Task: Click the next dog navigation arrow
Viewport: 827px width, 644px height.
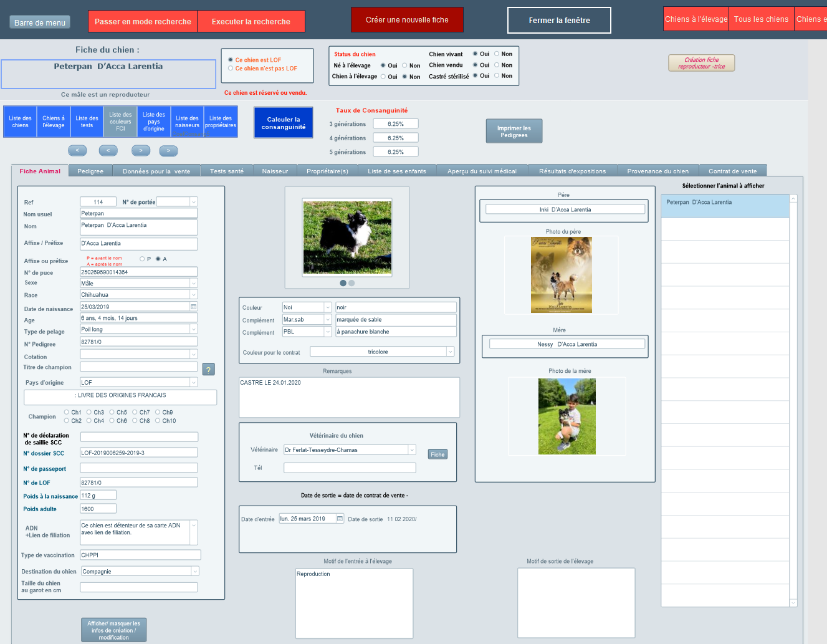Action: 140,150
